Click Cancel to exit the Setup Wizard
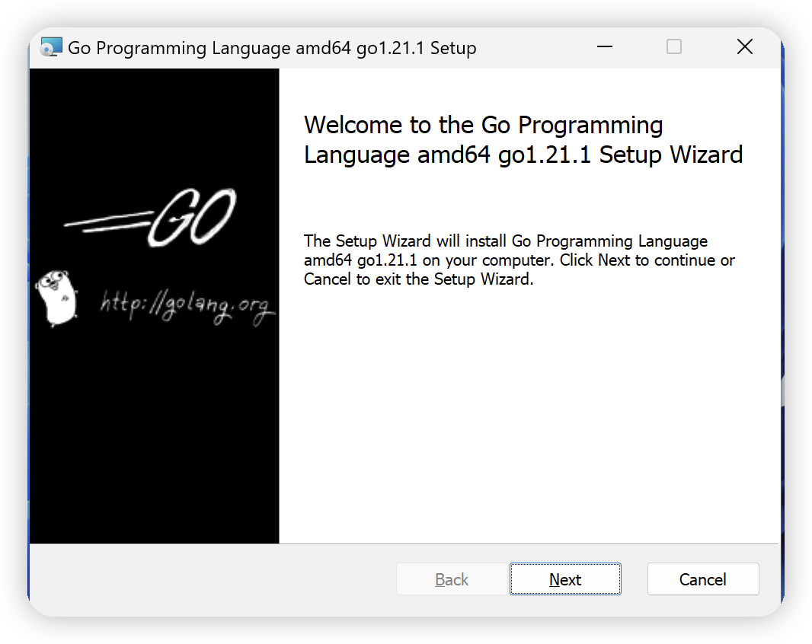812x644 pixels. 703,579
